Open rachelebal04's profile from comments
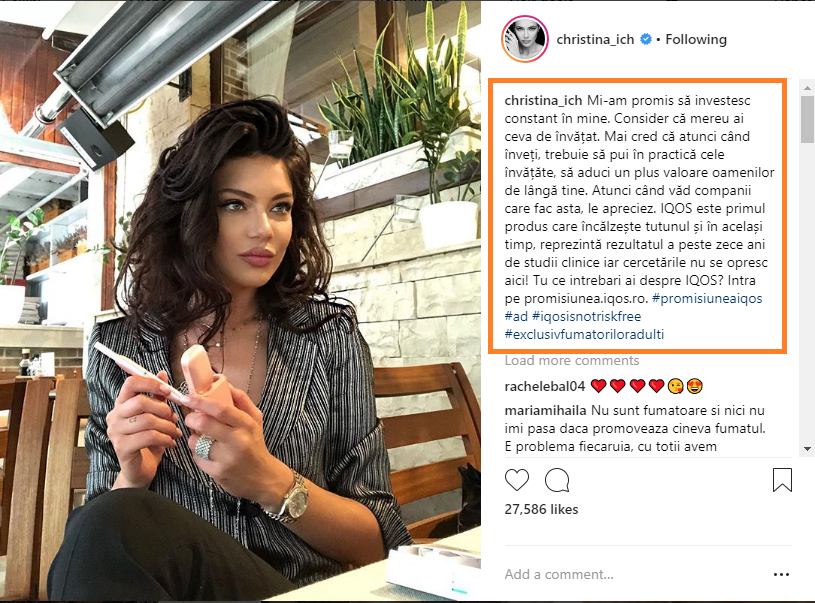The image size is (815, 603). tap(545, 386)
